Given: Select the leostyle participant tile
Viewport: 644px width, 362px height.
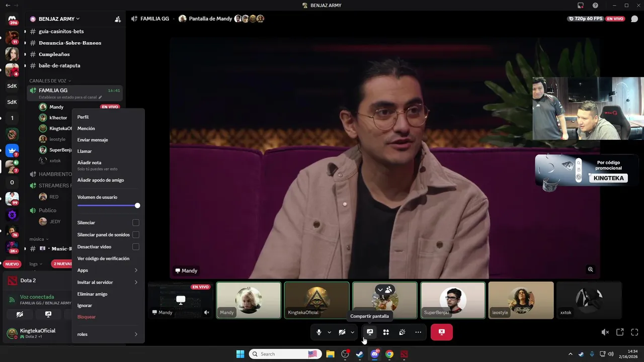Looking at the screenshot, I should (x=521, y=300).
